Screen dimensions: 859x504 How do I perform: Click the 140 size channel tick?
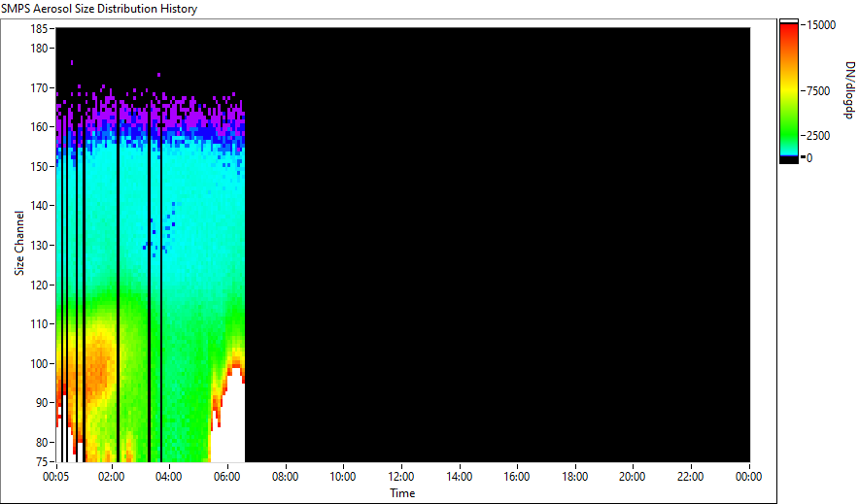tap(40, 206)
